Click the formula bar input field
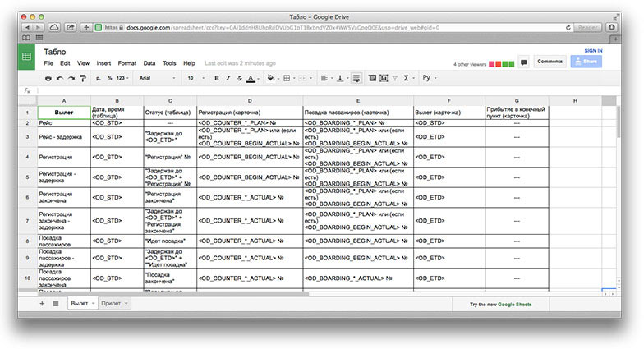Screen dimensions: 644x349 point(329,90)
